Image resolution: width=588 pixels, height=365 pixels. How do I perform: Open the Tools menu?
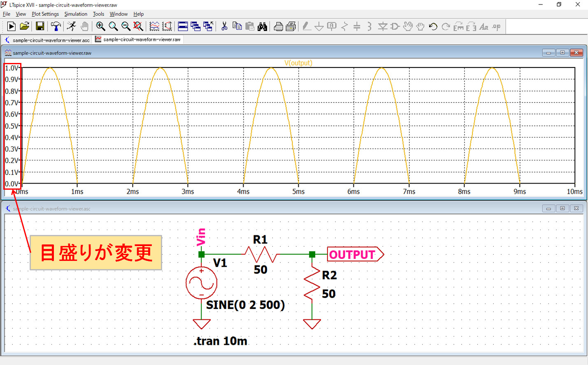[x=98, y=14]
